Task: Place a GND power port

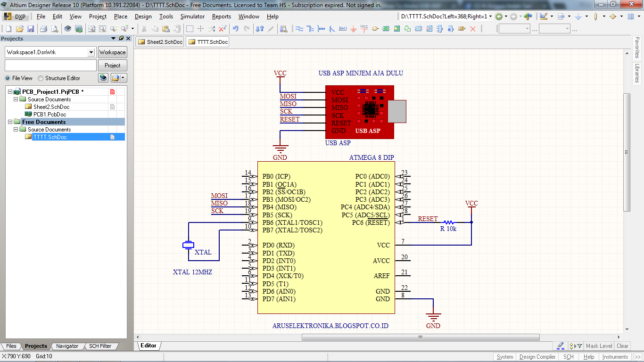Action: 353,28
